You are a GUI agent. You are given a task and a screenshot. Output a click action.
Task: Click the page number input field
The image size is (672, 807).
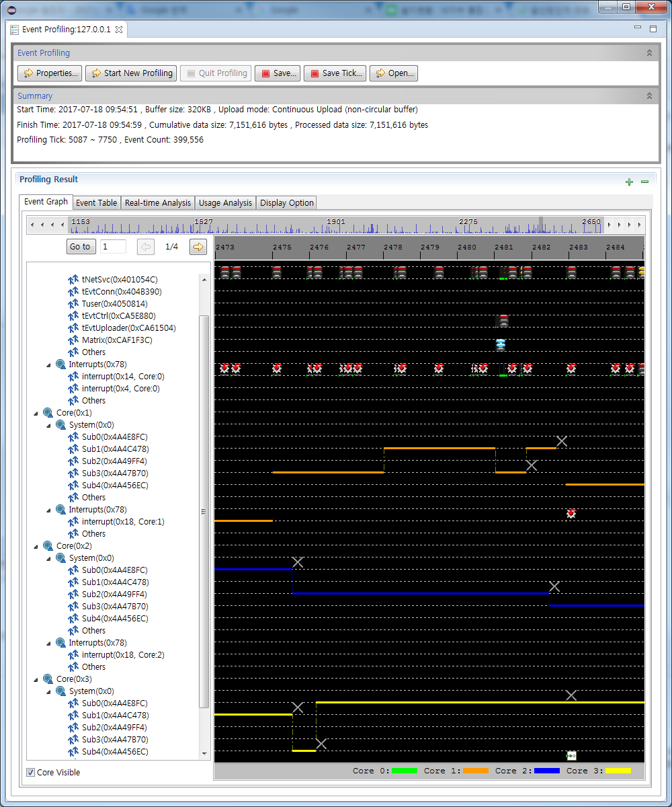pyautogui.click(x=113, y=247)
